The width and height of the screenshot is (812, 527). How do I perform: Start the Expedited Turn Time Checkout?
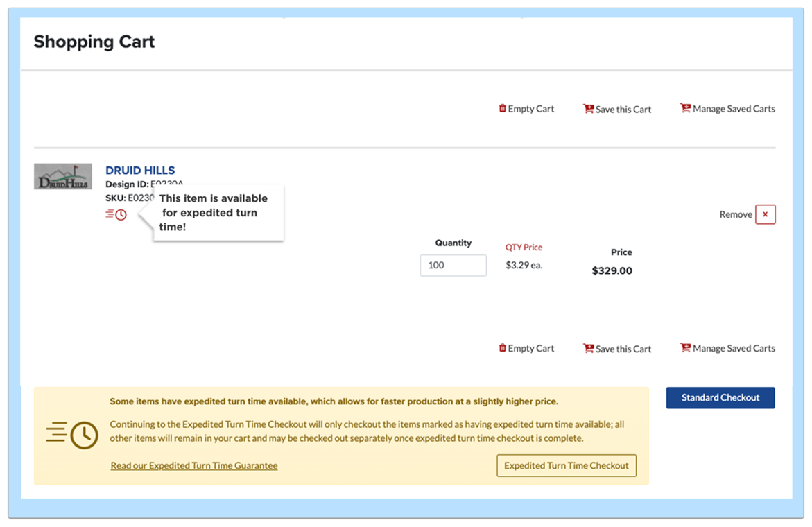[x=567, y=465]
